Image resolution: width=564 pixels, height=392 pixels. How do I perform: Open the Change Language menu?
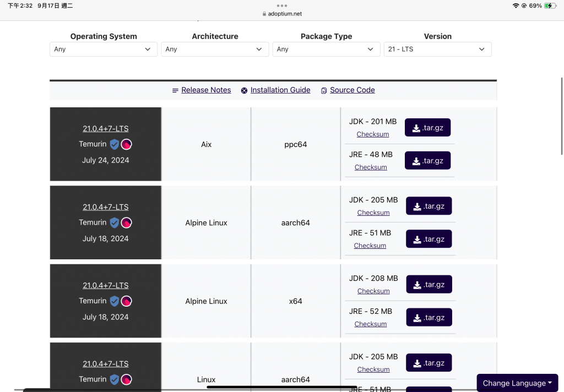tap(517, 383)
